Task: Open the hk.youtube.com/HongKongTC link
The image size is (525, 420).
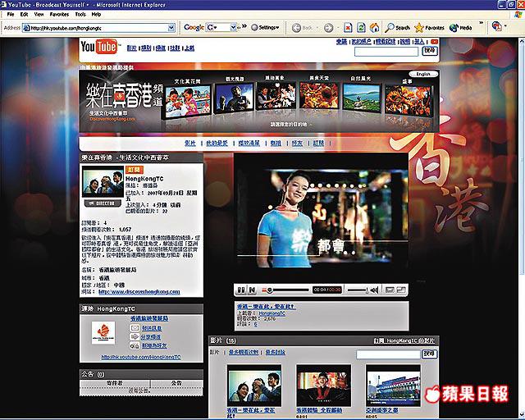Action: [x=141, y=357]
